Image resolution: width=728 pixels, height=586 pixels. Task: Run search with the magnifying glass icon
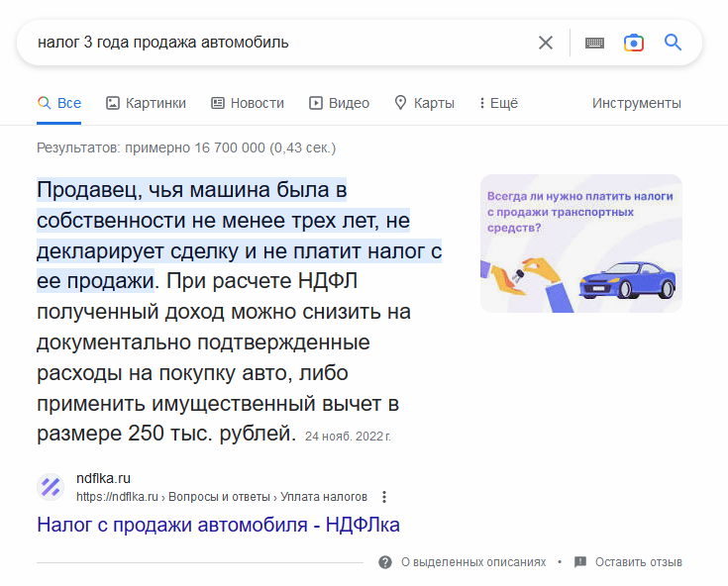(673, 43)
